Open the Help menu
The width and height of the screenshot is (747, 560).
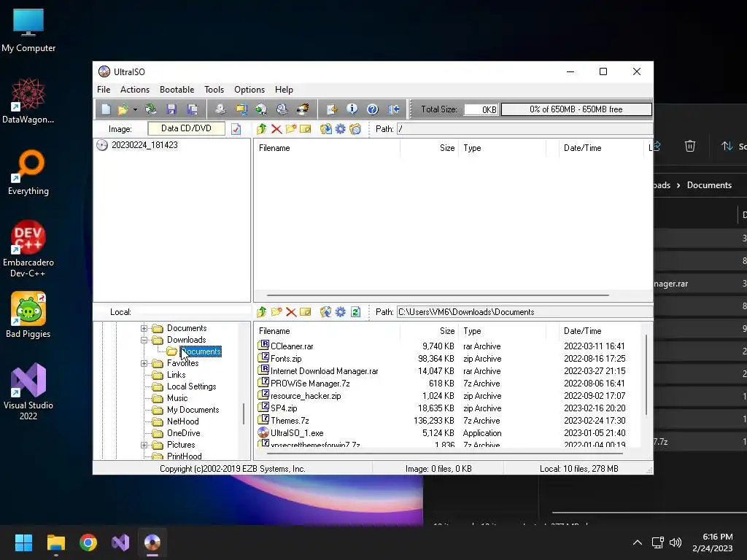click(x=284, y=90)
